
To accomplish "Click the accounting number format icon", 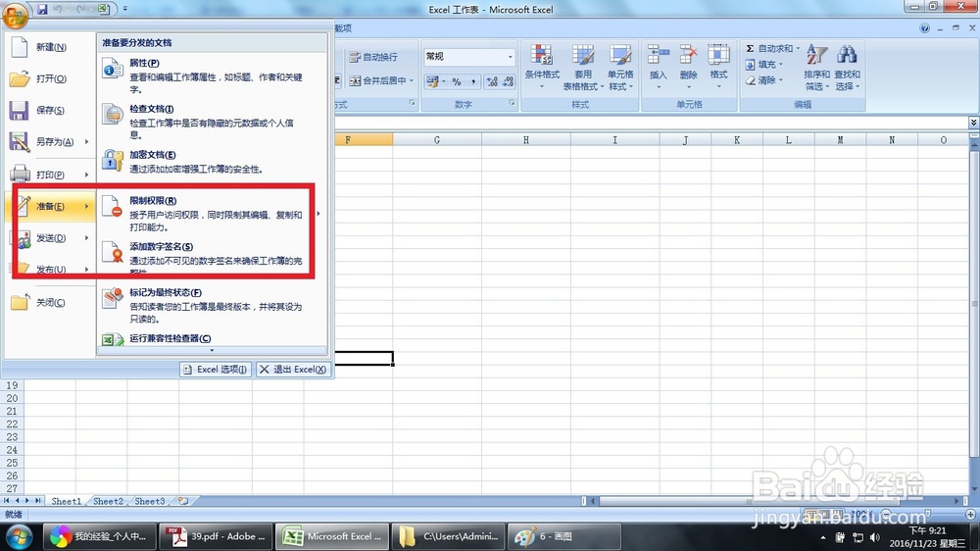I will (x=431, y=81).
